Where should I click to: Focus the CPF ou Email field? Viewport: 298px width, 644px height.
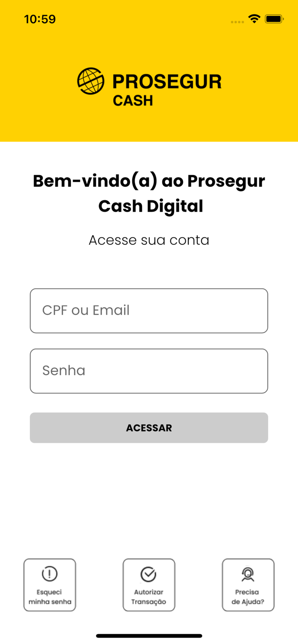pyautogui.click(x=149, y=310)
